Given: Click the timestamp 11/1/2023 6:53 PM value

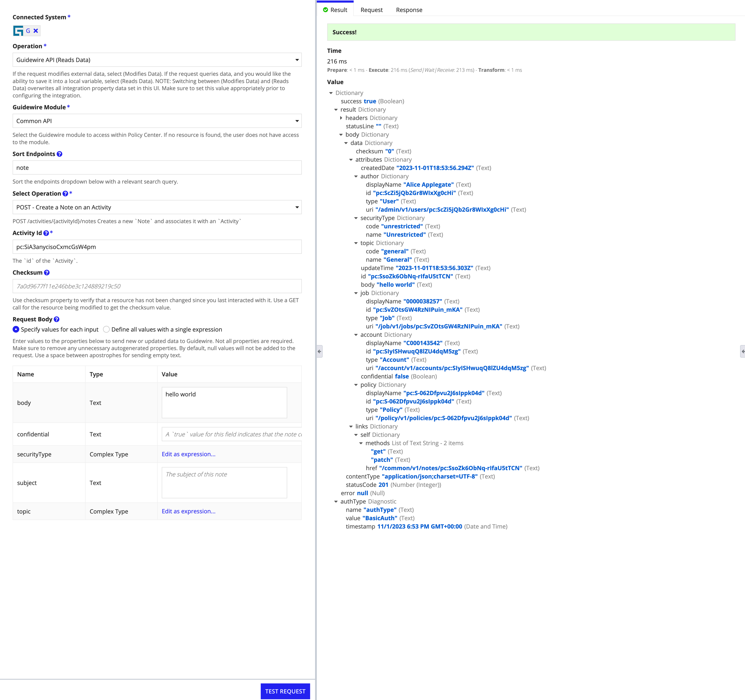Looking at the screenshot, I should (x=419, y=526).
